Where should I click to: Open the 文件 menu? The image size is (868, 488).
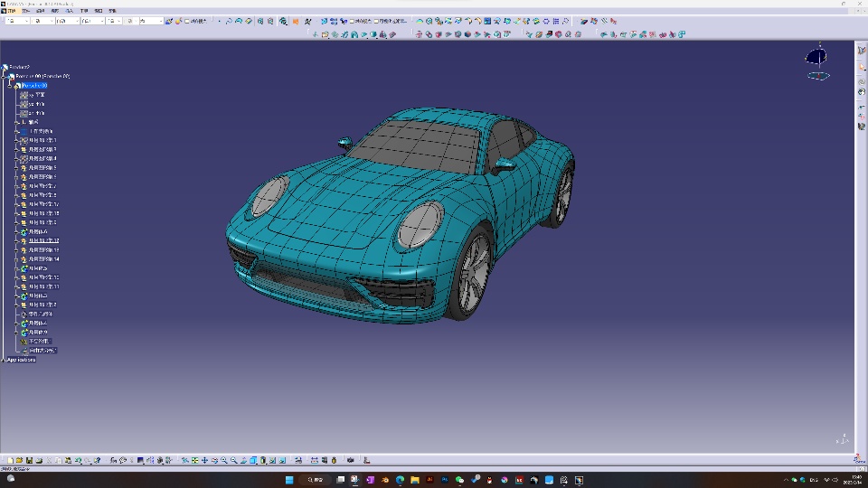click(25, 11)
